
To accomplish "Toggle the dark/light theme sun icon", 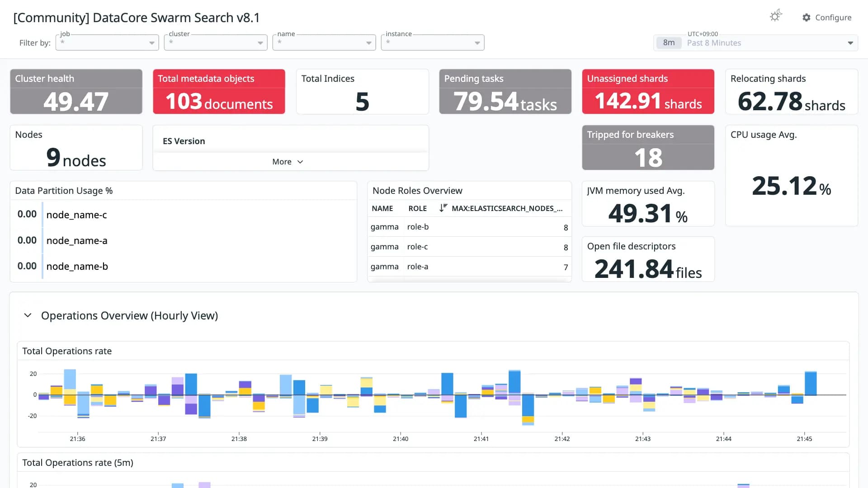I will click(x=775, y=16).
